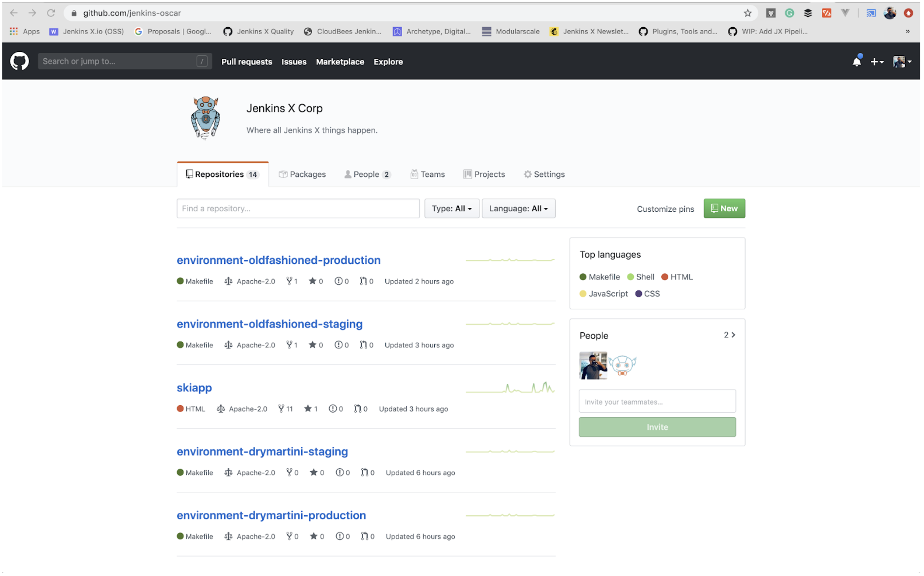
Task: Click the Grammarly extension icon
Action: (x=789, y=13)
